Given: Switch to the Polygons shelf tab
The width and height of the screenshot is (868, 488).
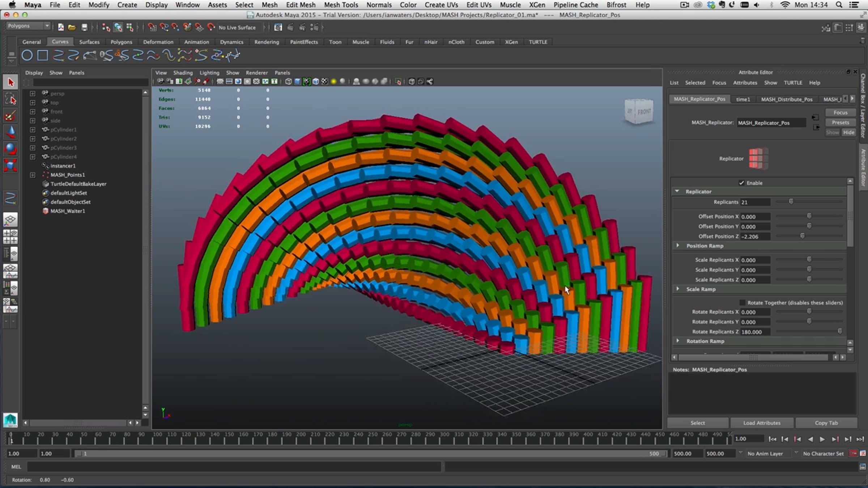Looking at the screenshot, I should tap(121, 42).
